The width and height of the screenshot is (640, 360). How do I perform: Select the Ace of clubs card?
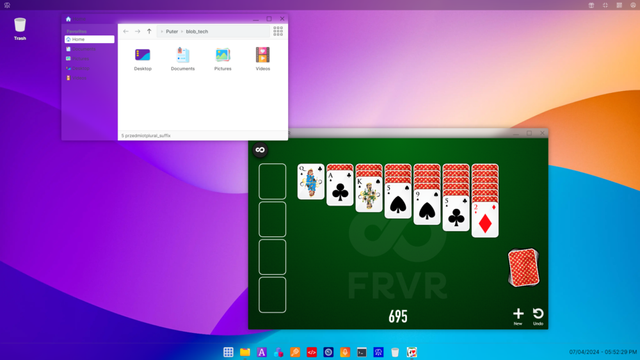click(x=340, y=188)
